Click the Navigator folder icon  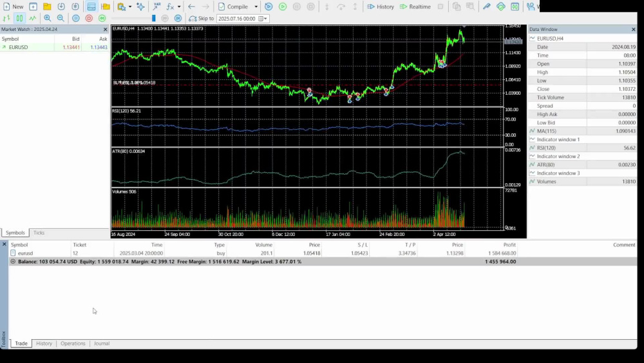point(106,6)
